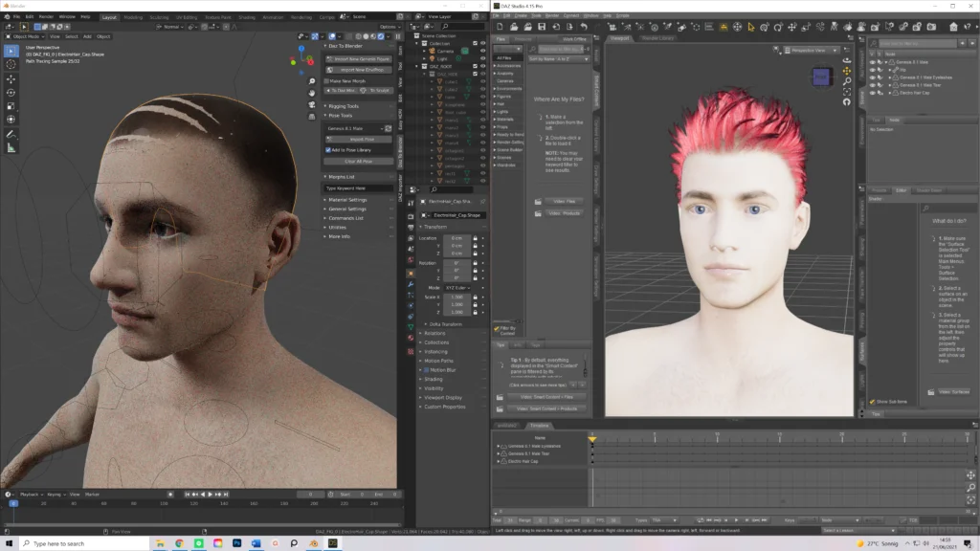Viewport: 980px width, 551px height.
Task: Select the Move tool in Blender
Action: point(11,79)
